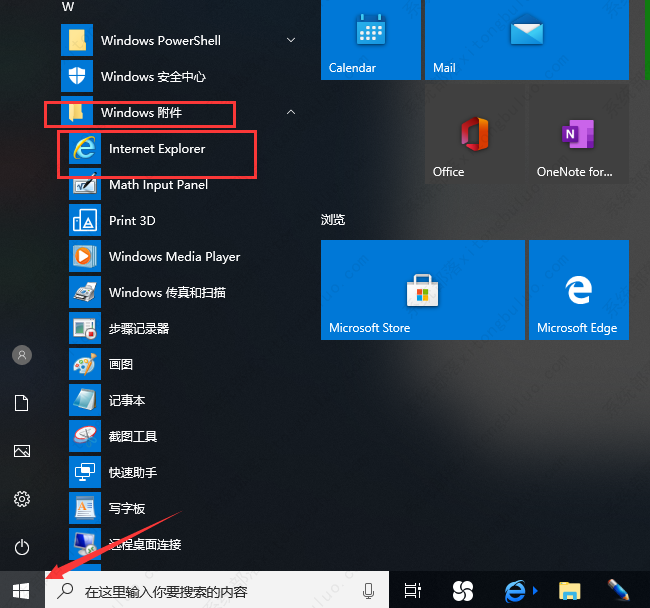Open Print 3D app
The width and height of the screenshot is (650, 608).
(x=132, y=221)
